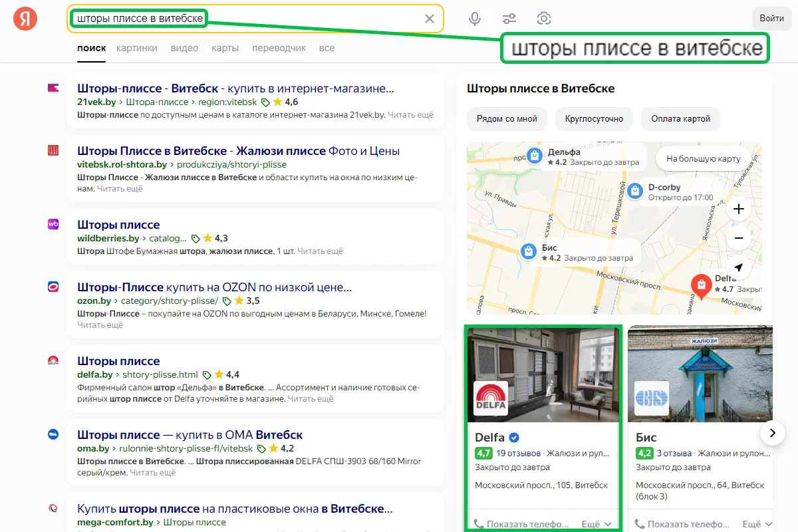Start voice search with the microphone icon

click(475, 19)
